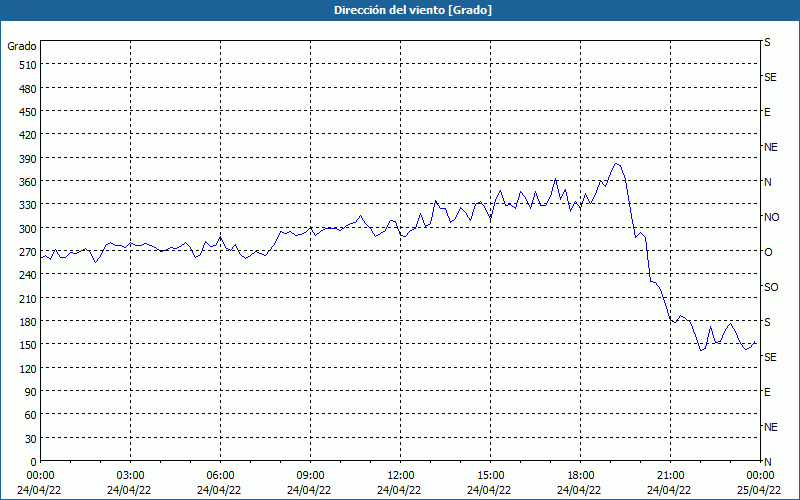This screenshot has height=500, width=800.
Task: Click the 270 degree axis label
Action: point(28,252)
